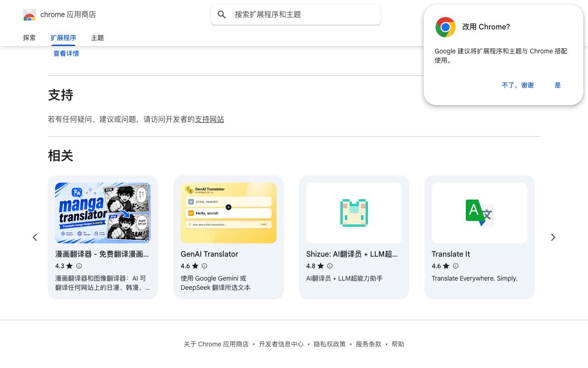This screenshot has height=368, width=588.
Task: Click the 改用 Chrome? popup title
Action: point(486,27)
